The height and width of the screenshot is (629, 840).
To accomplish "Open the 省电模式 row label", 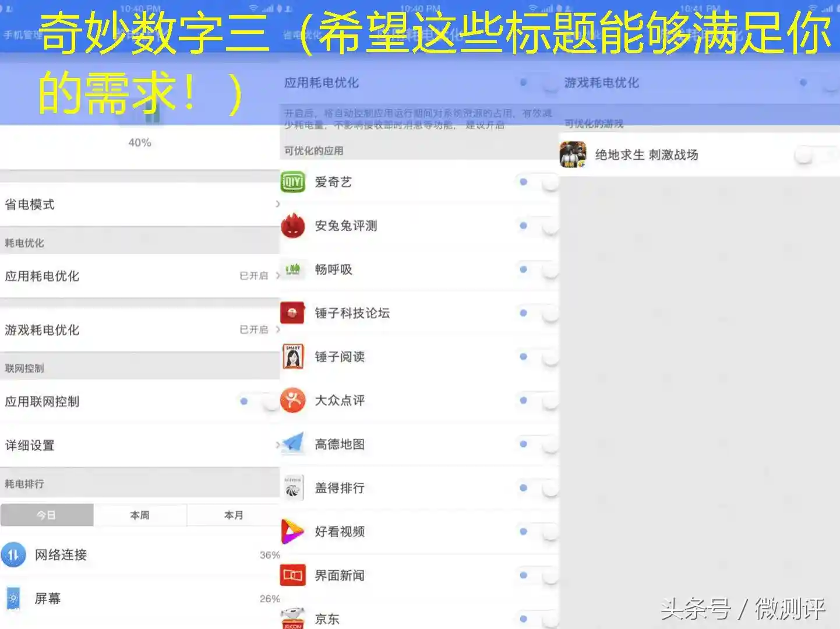I will tap(30, 205).
